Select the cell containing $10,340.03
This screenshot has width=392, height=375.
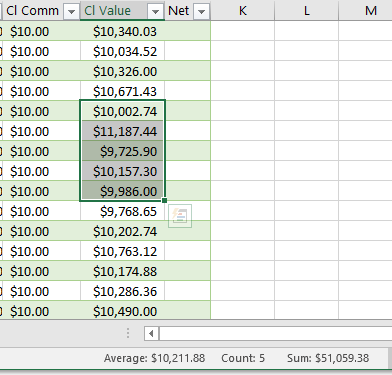click(122, 31)
